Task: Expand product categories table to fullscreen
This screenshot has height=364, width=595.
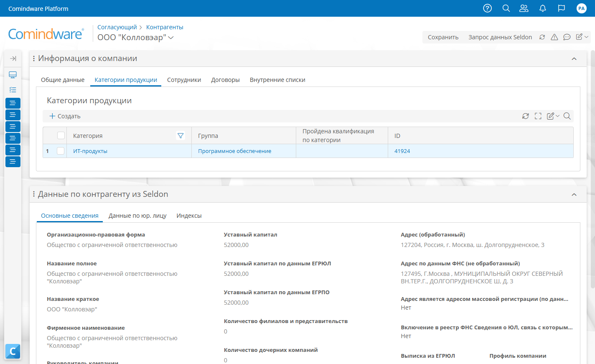Action: [538, 116]
